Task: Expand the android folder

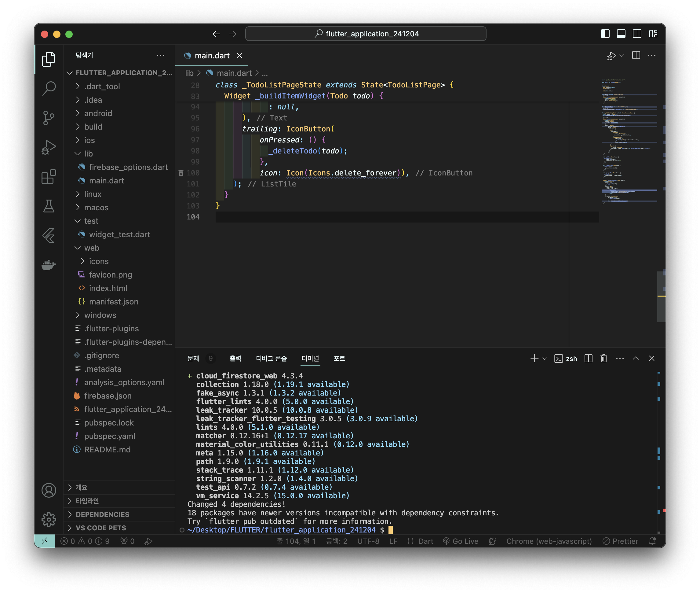Action: click(x=98, y=113)
